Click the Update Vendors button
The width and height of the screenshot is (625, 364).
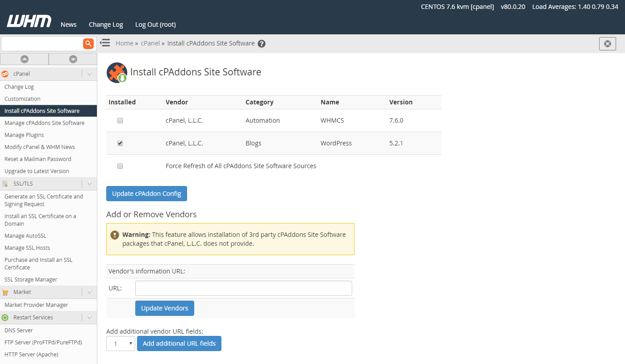pos(164,308)
